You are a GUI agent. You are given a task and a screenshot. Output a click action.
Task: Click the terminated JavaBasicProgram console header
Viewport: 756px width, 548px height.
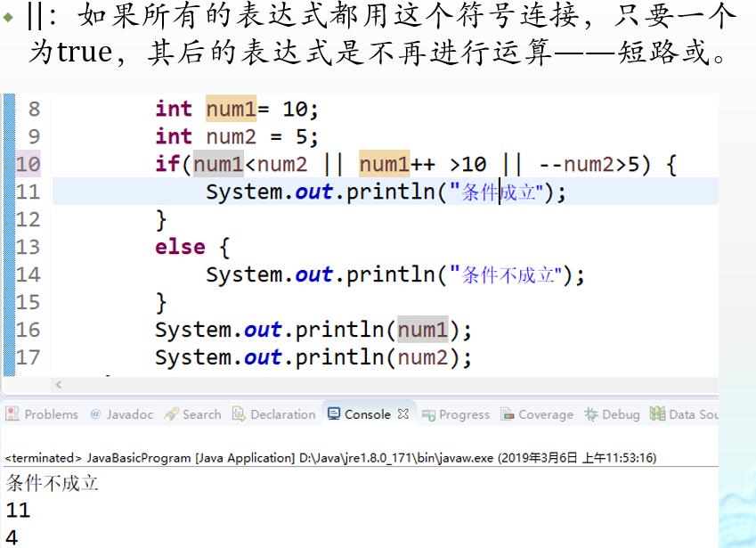pos(330,457)
